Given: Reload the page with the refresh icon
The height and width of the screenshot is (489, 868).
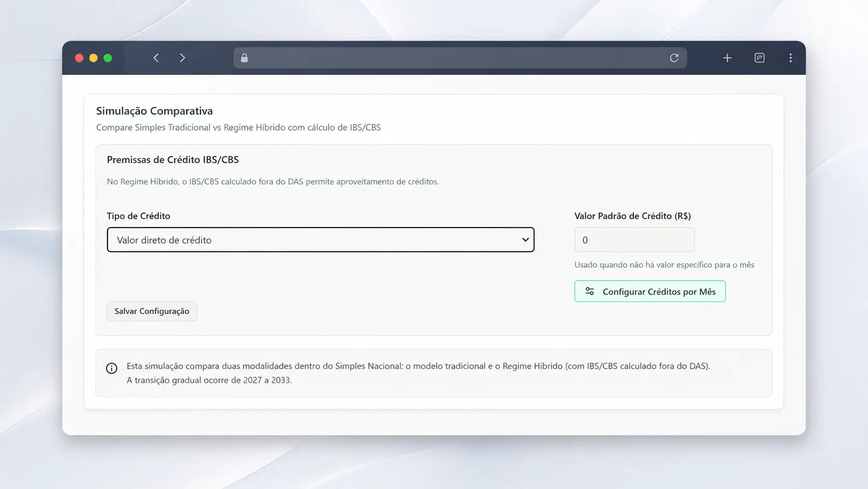Looking at the screenshot, I should 674,58.
